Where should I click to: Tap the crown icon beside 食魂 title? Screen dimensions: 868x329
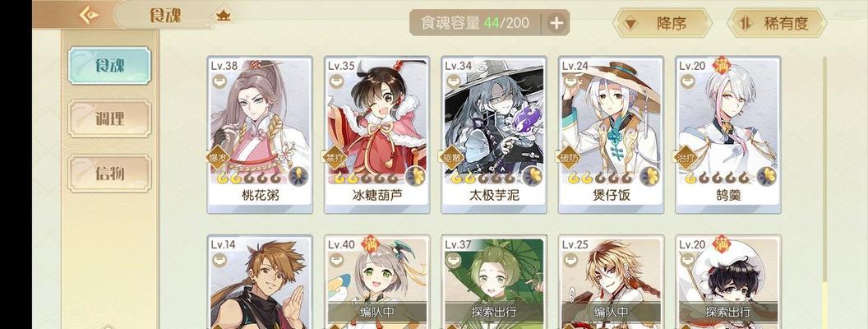click(x=223, y=15)
